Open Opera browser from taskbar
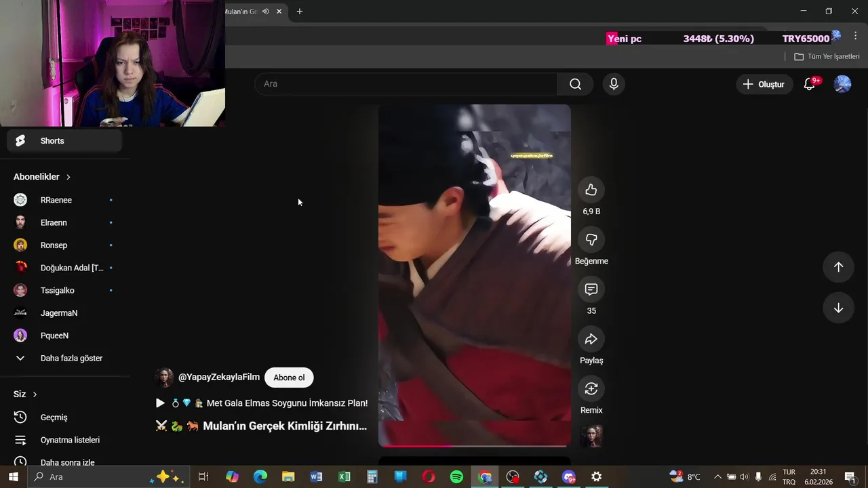The width and height of the screenshot is (868, 488). (x=429, y=477)
